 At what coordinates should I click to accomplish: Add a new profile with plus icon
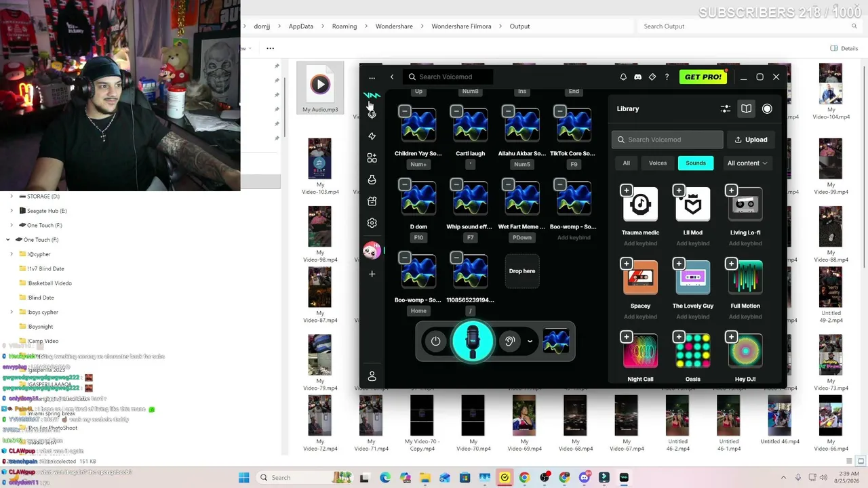click(x=372, y=274)
